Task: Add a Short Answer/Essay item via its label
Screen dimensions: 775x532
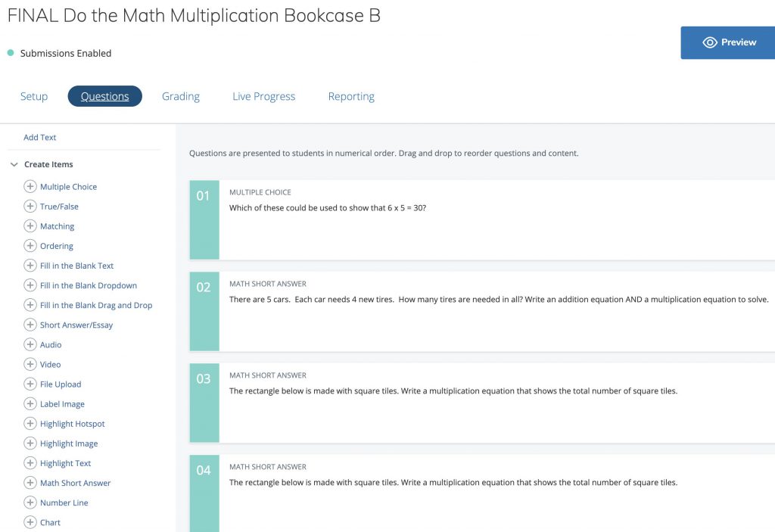Action: (x=76, y=325)
